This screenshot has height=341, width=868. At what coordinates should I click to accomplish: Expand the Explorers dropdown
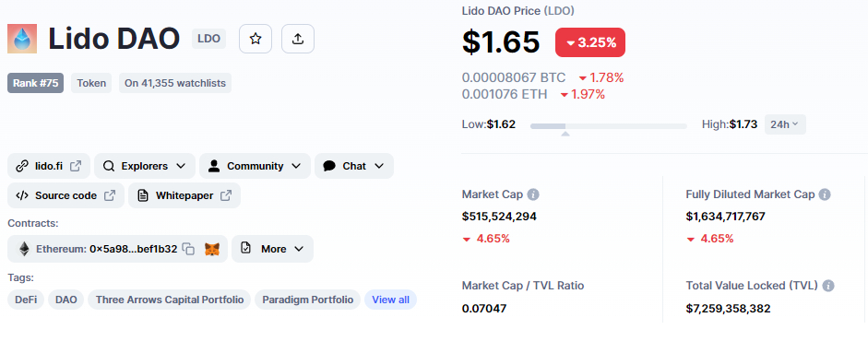145,166
